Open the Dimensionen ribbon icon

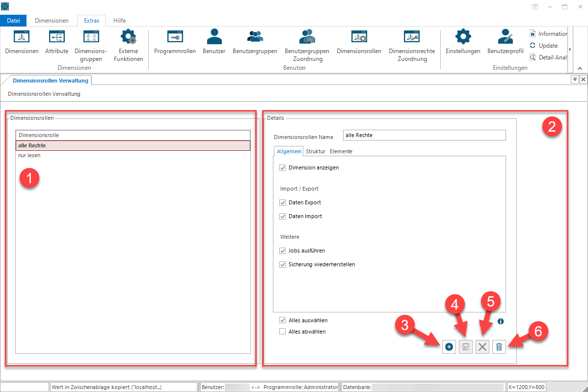[22, 42]
